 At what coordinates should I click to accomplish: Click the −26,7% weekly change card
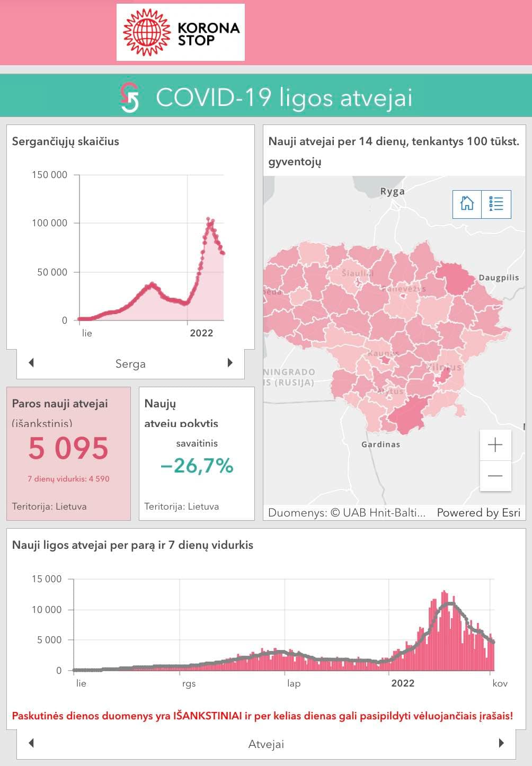(197, 453)
